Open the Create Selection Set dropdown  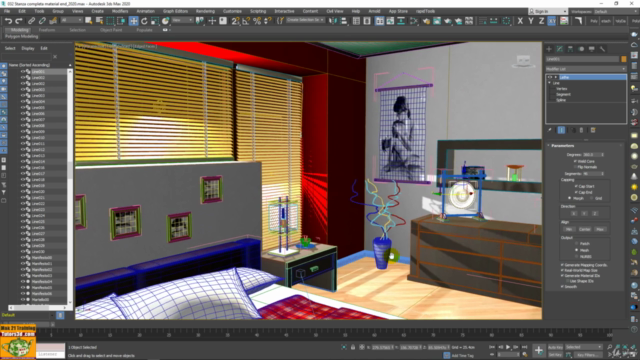click(305, 20)
